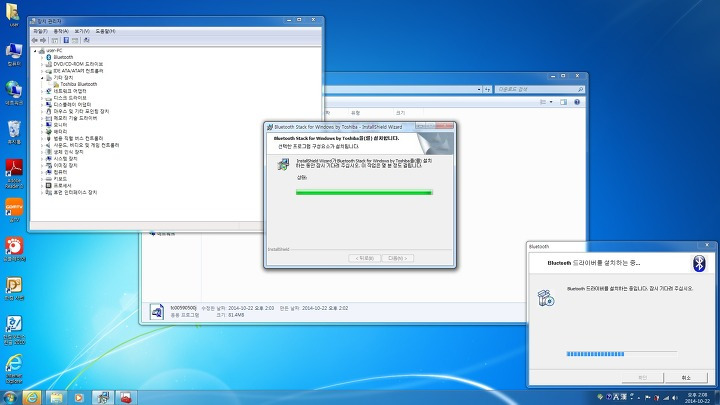Viewport: 720px width, 405px height.
Task: Click the 크기 column header in Explorer
Action: (400, 113)
